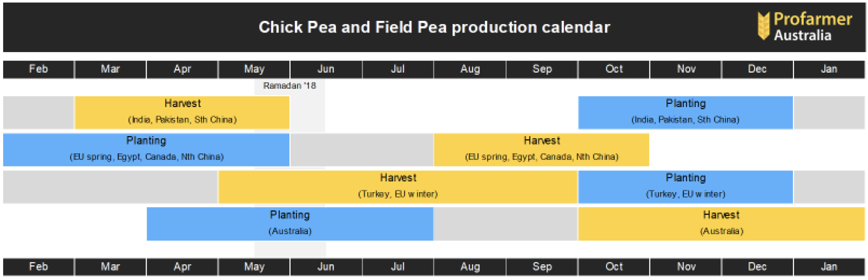
Task: Click the Harvest India, Pakistan, Sth China bar
Action: click(182, 113)
